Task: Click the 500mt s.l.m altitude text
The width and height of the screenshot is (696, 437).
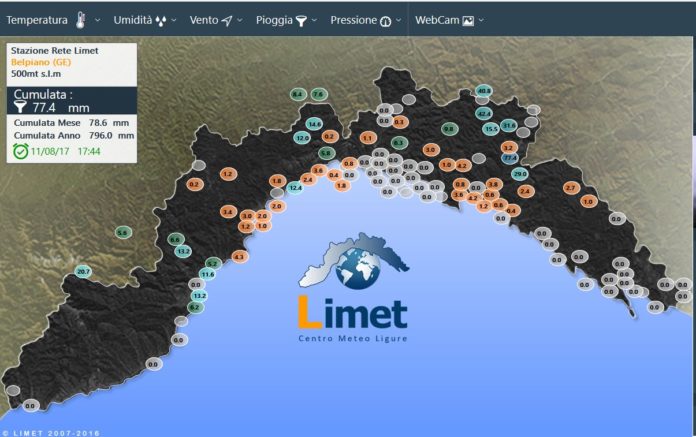Action: coord(36,74)
